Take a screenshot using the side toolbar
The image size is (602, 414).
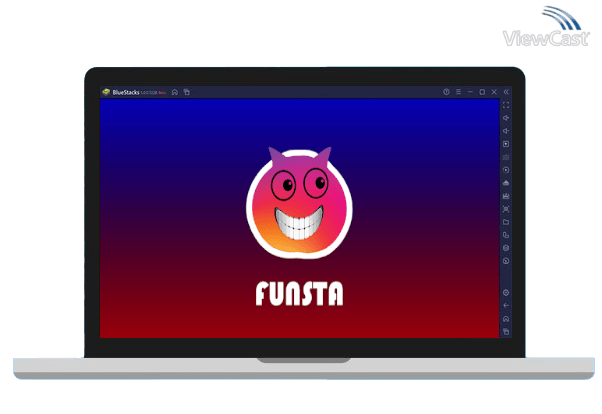[x=506, y=209]
